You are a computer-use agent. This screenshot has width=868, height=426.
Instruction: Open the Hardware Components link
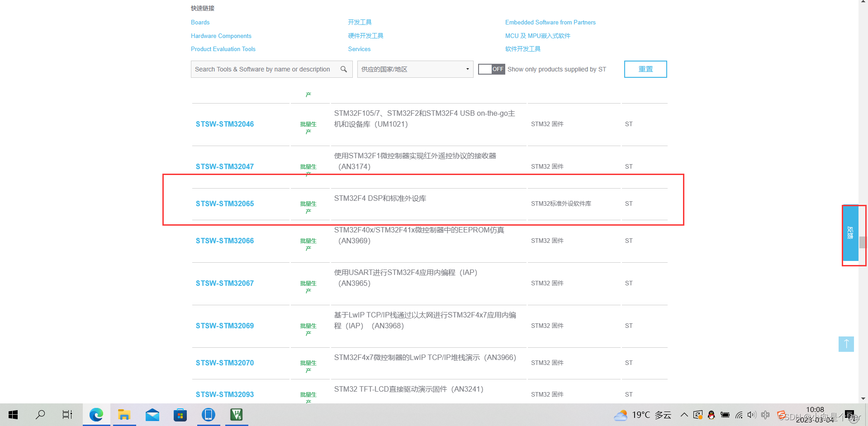[x=221, y=36]
